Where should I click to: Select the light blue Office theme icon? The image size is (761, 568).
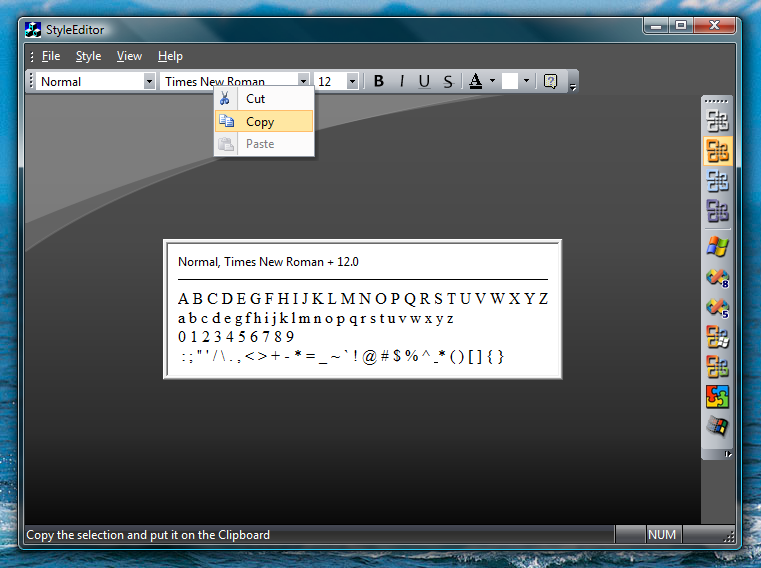[717, 181]
